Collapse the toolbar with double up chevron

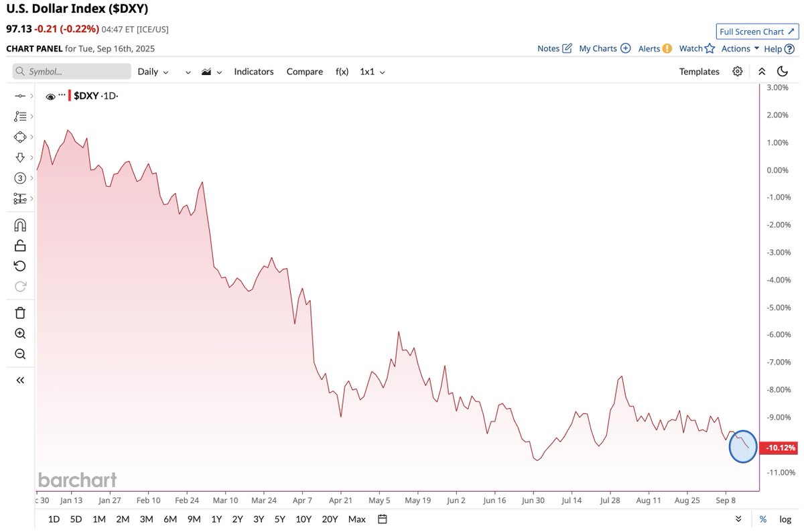click(762, 71)
